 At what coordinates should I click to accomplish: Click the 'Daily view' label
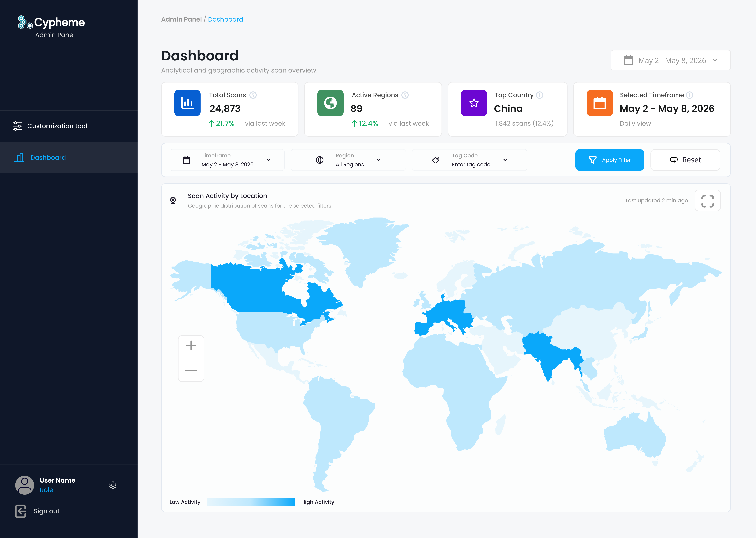(x=636, y=124)
